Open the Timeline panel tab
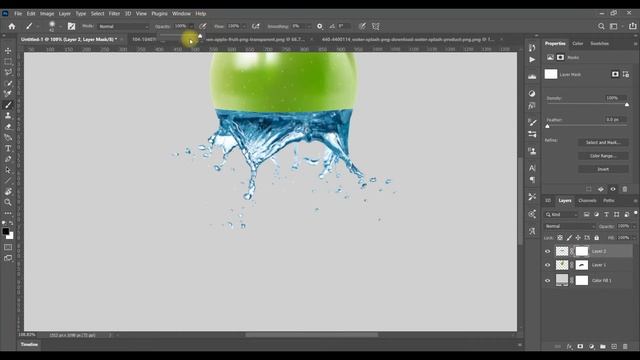Screen dimensions: 640x360 tap(29, 344)
